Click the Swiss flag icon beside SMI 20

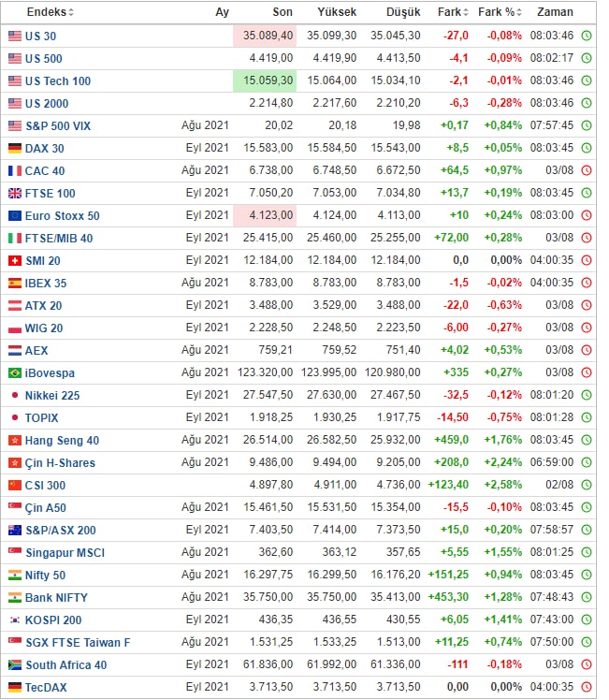click(15, 261)
